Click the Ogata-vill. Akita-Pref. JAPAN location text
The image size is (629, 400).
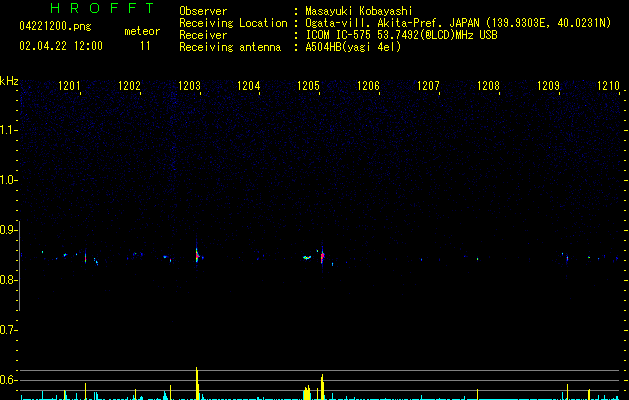(458, 23)
